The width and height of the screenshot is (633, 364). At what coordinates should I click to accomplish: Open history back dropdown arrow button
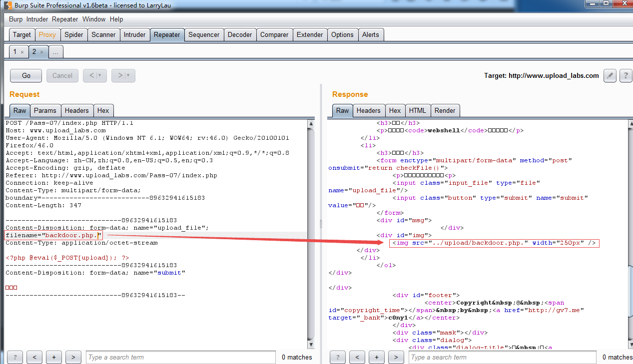[94, 75]
